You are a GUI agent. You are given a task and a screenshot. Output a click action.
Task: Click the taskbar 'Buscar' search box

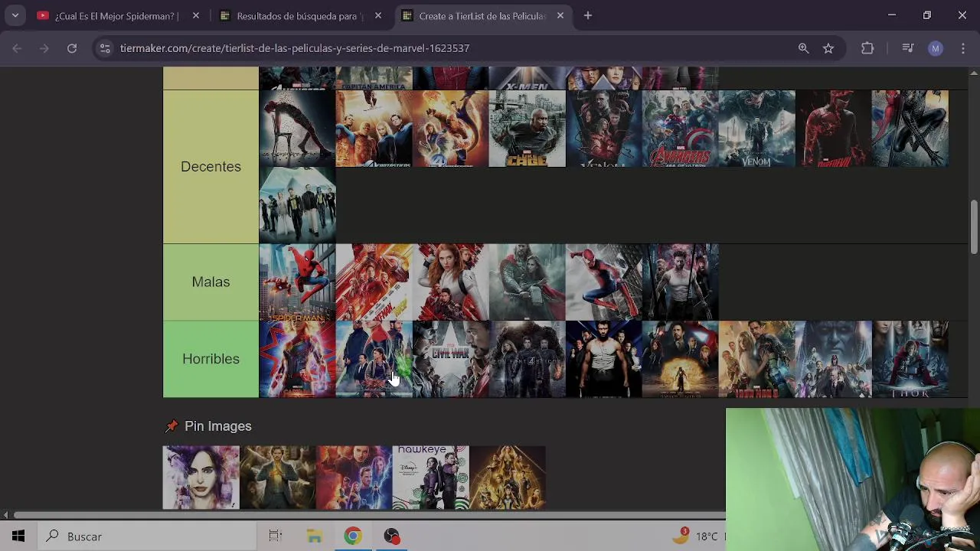(146, 536)
